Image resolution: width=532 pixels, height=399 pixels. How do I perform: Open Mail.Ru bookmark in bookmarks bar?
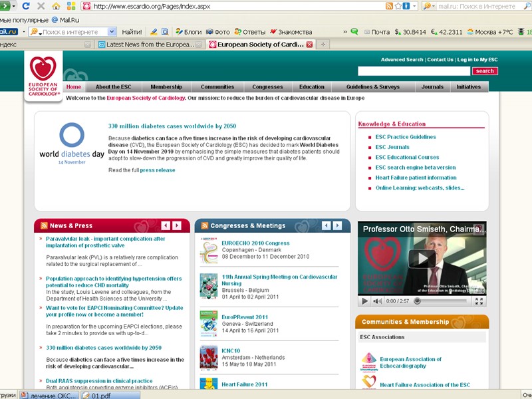[x=65, y=20]
